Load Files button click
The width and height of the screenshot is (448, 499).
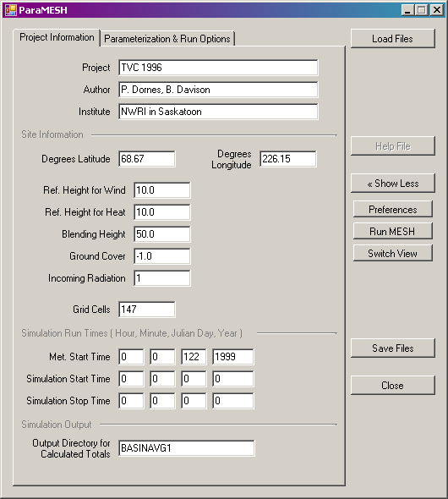pyautogui.click(x=393, y=39)
